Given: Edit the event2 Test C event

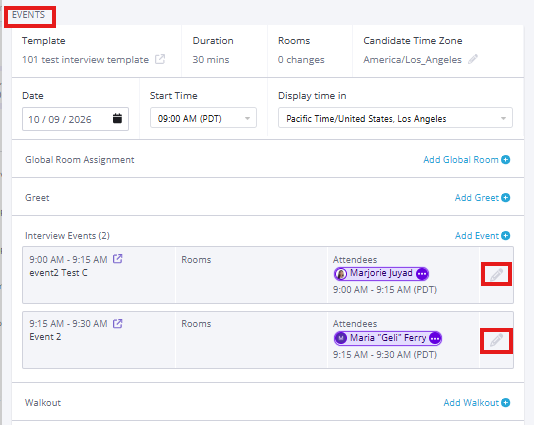Looking at the screenshot, I should pos(496,274).
